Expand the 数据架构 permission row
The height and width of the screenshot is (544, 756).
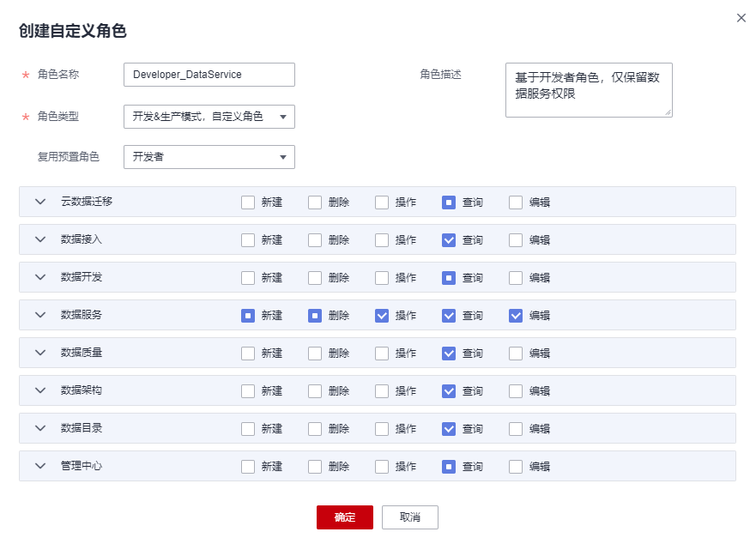pyautogui.click(x=40, y=391)
